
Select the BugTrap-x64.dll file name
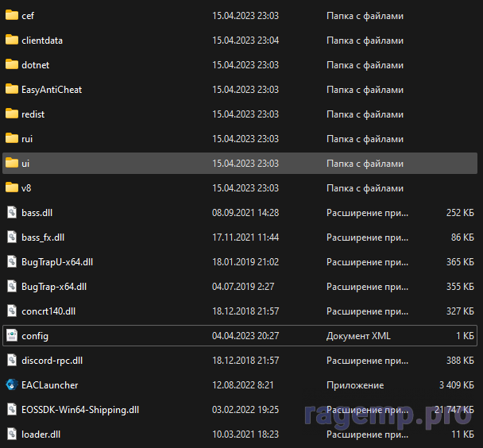coord(54,287)
